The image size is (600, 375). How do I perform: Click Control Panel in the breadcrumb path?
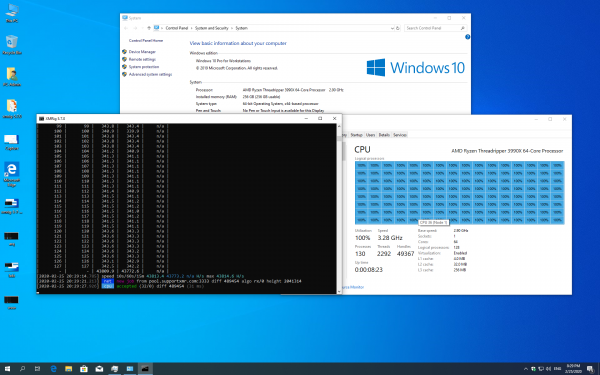pos(177,28)
